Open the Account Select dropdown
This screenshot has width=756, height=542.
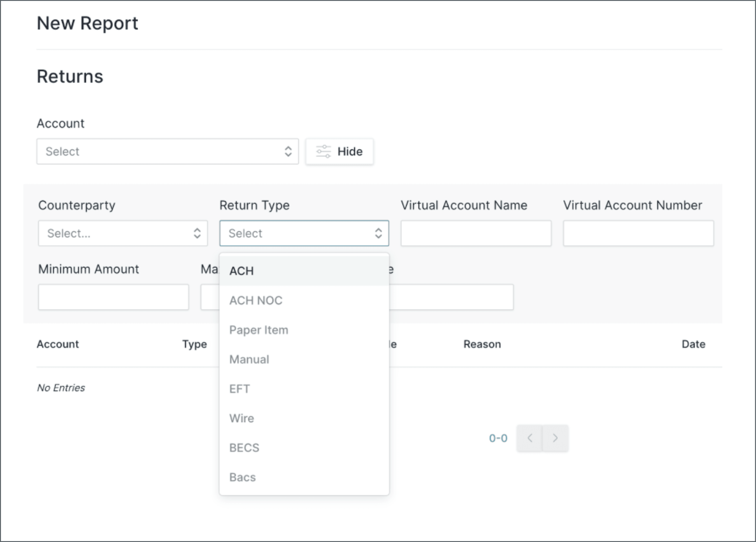click(160, 151)
